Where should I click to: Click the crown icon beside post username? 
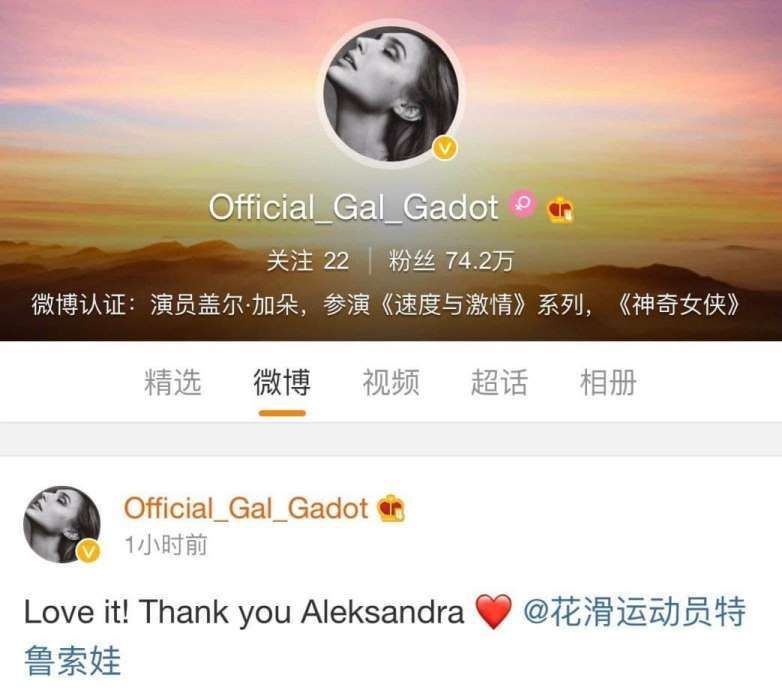pyautogui.click(x=391, y=509)
